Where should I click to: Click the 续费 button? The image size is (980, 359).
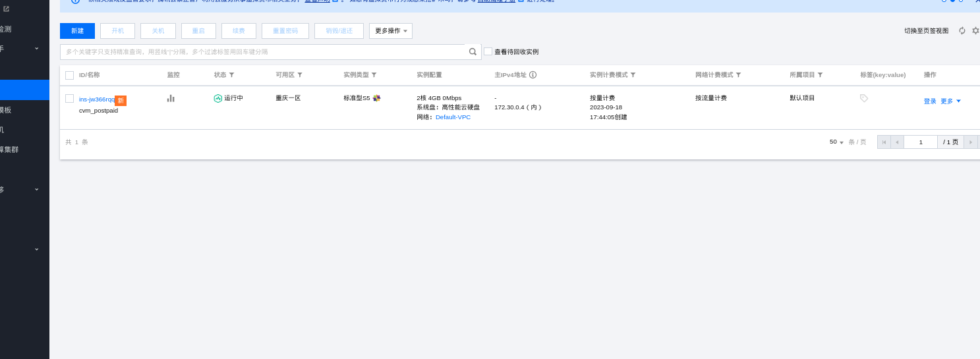(239, 31)
